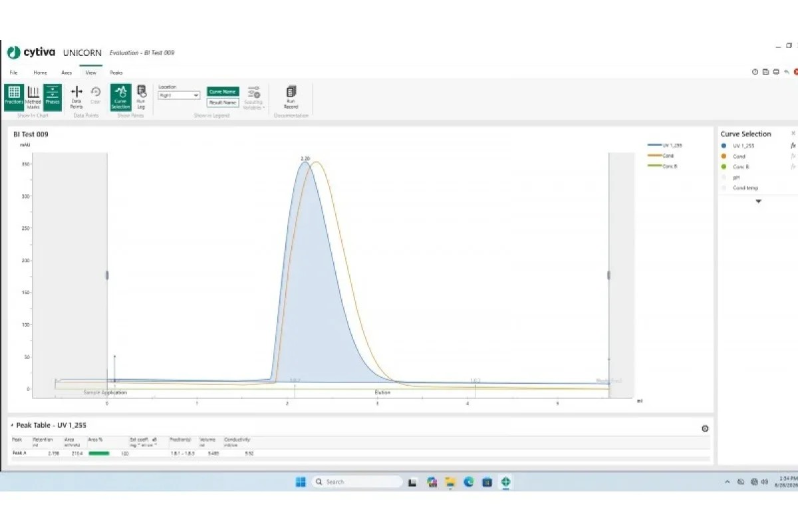Screen dimensions: 798x532
Task: Click the save icon at top right
Action: [766, 72]
